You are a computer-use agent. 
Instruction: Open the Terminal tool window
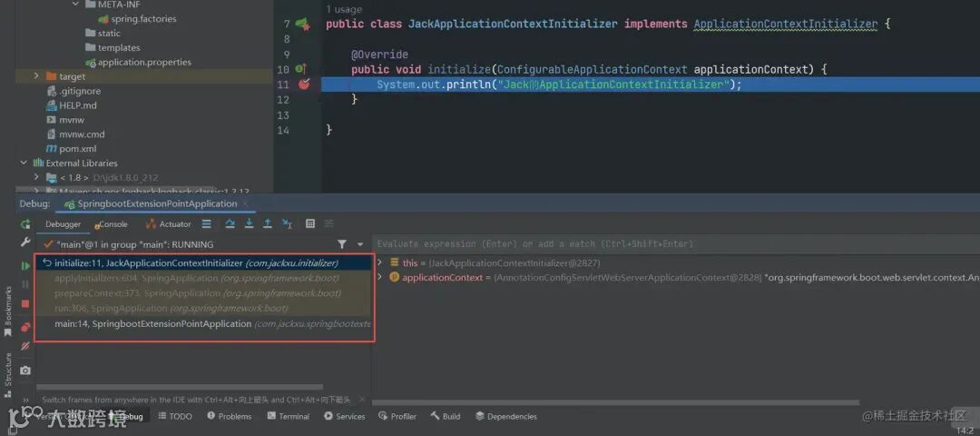(x=289, y=417)
